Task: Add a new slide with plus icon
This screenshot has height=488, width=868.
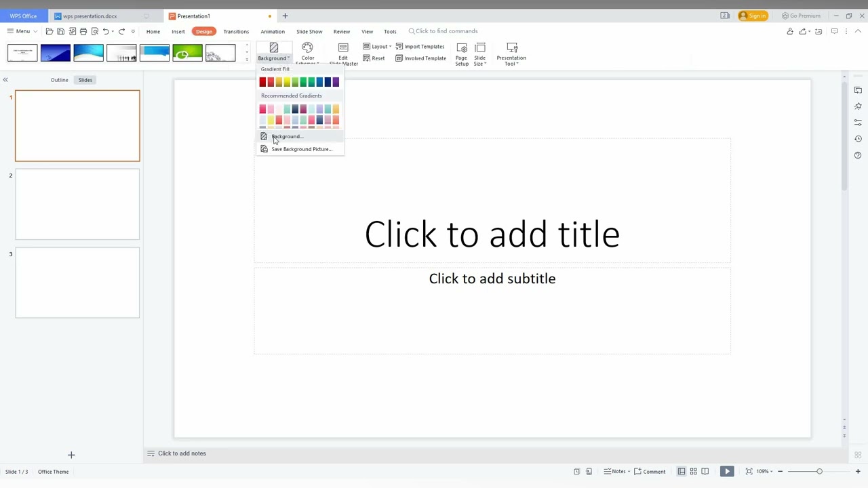Action: (x=71, y=455)
